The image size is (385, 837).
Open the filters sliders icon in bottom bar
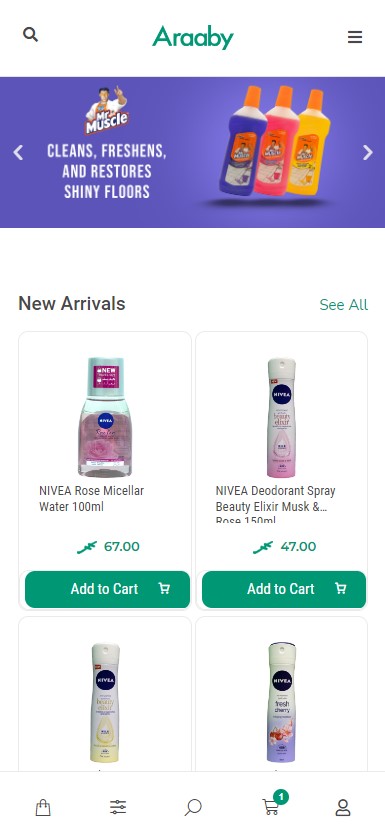click(118, 807)
